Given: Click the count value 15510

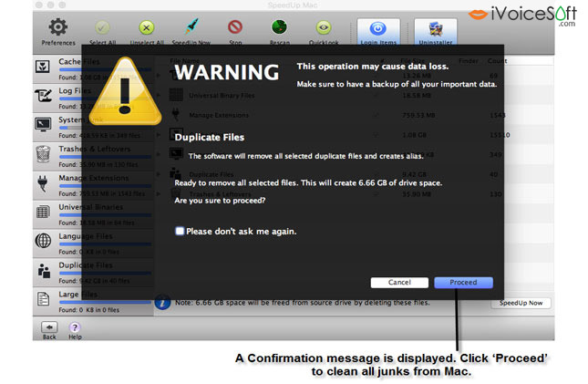Looking at the screenshot, I should click(500, 135).
